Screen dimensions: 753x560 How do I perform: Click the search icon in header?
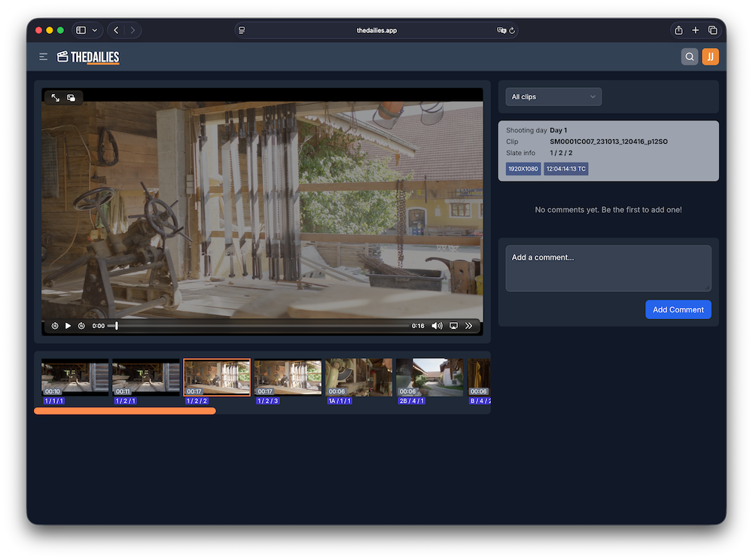(689, 56)
